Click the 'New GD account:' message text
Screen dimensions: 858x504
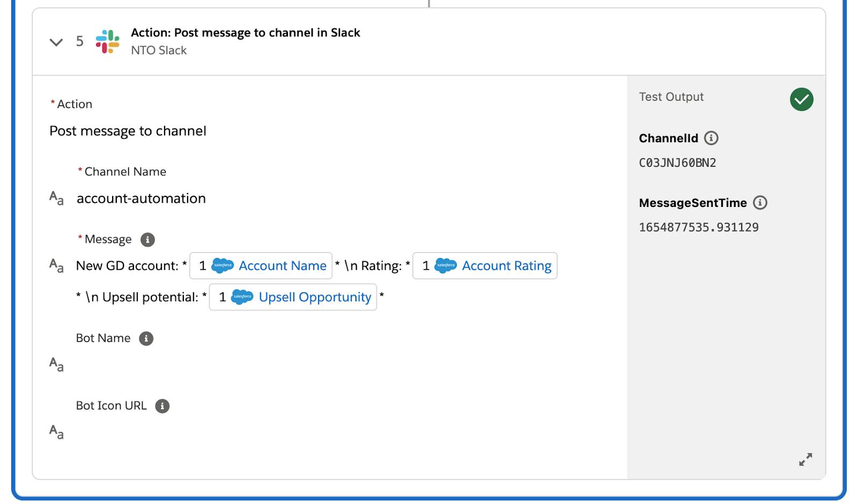(x=127, y=266)
